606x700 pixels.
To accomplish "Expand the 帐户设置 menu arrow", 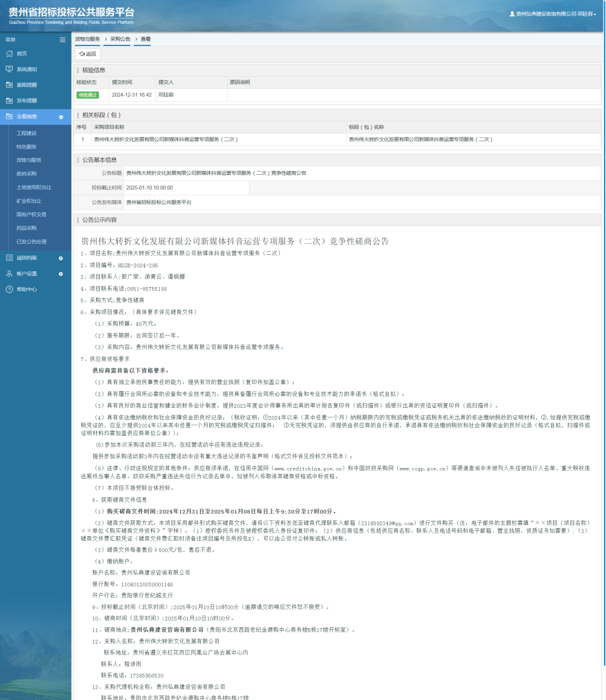I will pos(61,273).
